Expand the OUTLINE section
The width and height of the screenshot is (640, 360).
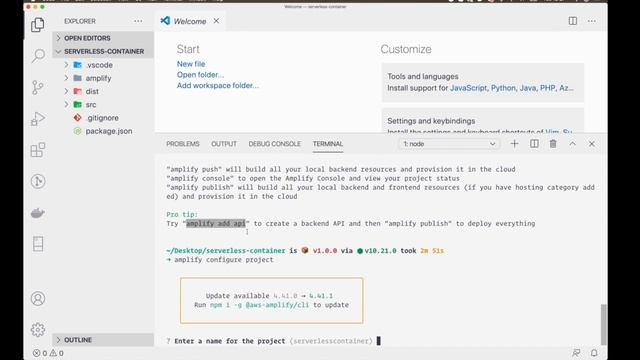point(103,340)
